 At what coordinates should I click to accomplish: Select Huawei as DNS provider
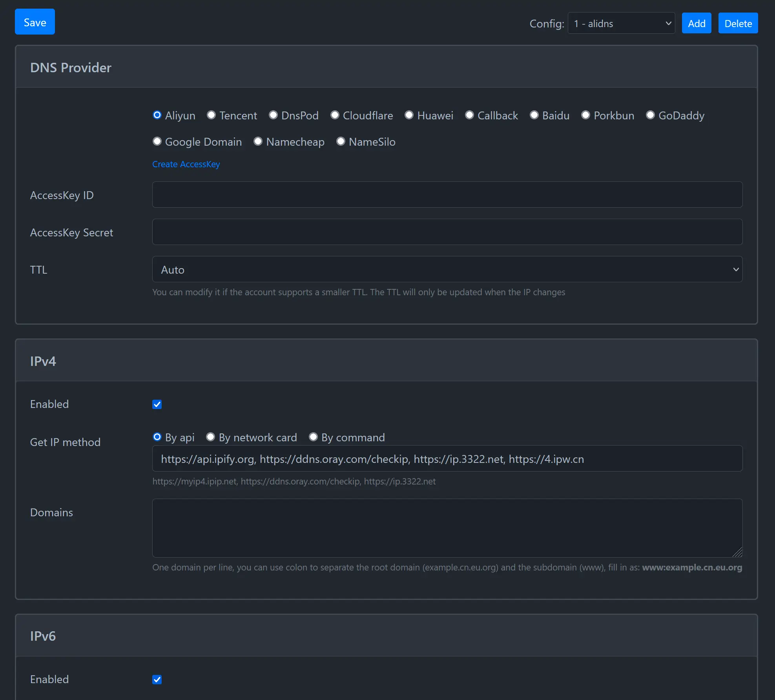click(x=409, y=115)
